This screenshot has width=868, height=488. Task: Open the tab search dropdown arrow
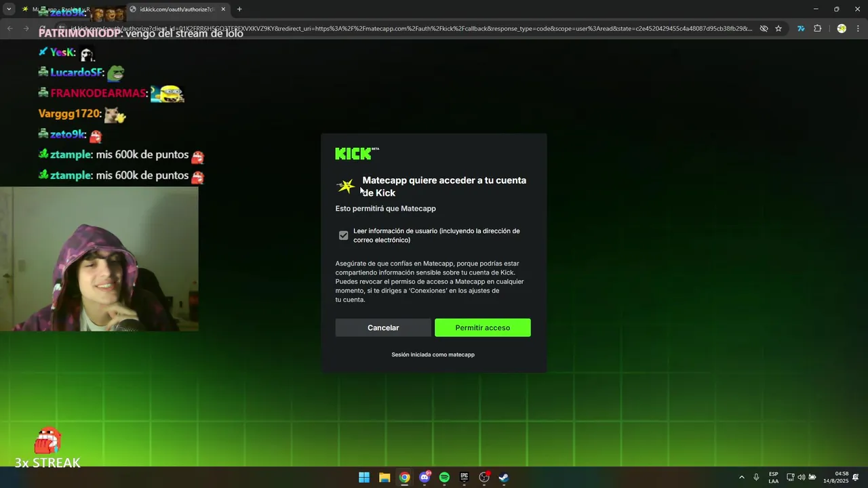(x=9, y=9)
